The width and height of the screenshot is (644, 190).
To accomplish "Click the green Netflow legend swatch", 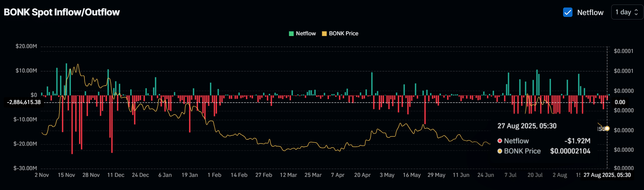I will click(291, 33).
